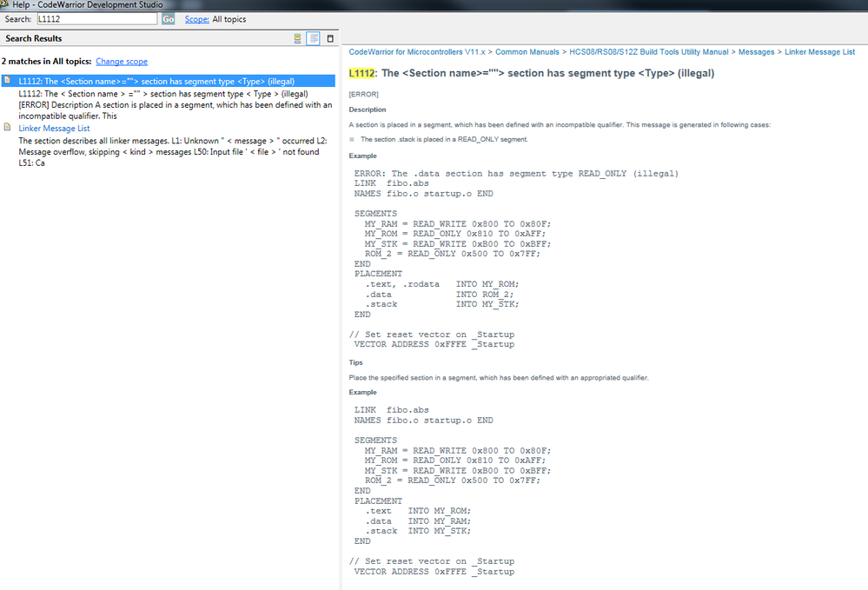Screen dimensions: 868x590
Task: Jump to the Messages breadcrumb
Action: [756, 52]
